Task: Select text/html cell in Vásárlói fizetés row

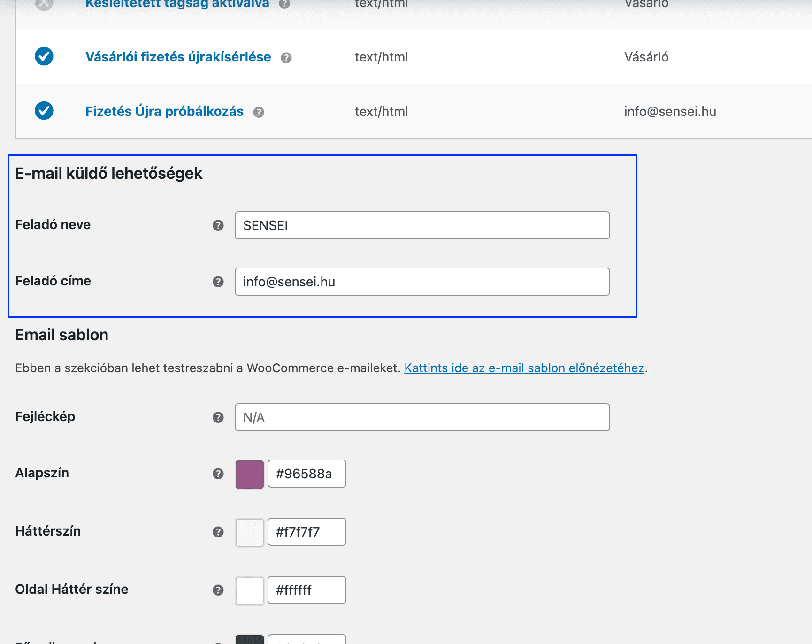Action: pos(381,57)
